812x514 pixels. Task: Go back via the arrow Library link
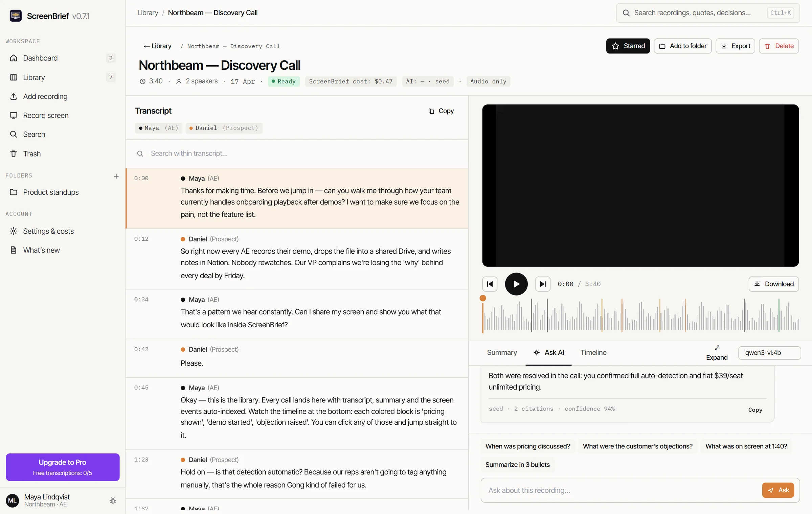[157, 46]
